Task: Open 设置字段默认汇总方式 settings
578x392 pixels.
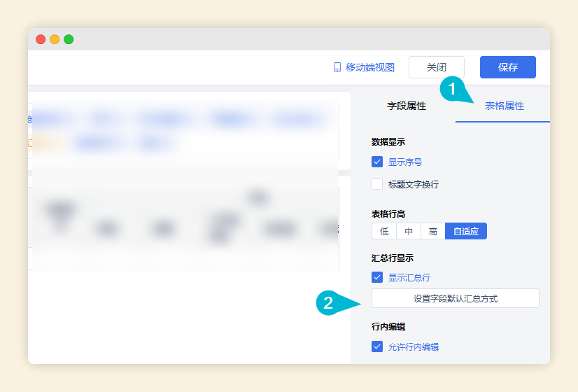Action: click(456, 298)
